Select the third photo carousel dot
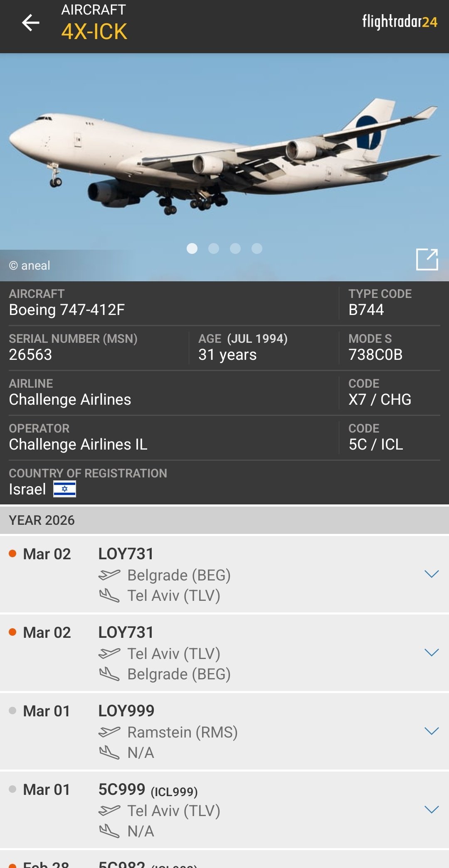This screenshot has height=868, width=449. coord(235,248)
